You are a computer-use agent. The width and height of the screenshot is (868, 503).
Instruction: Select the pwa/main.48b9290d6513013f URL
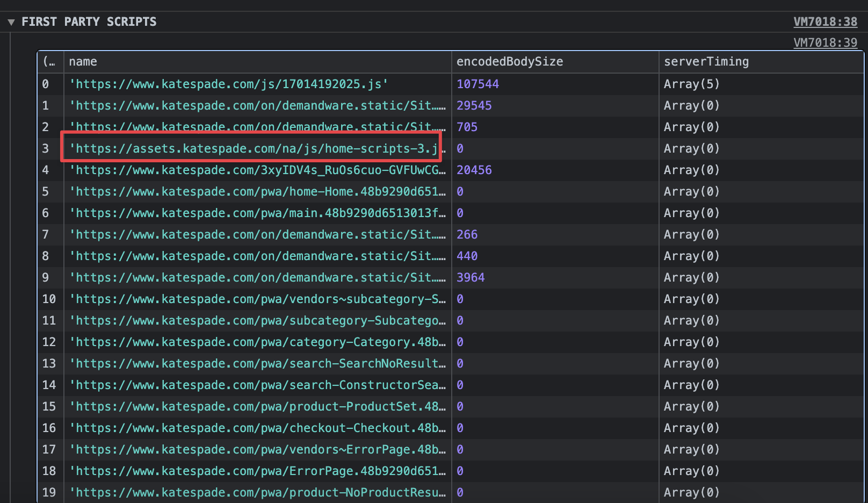(257, 213)
